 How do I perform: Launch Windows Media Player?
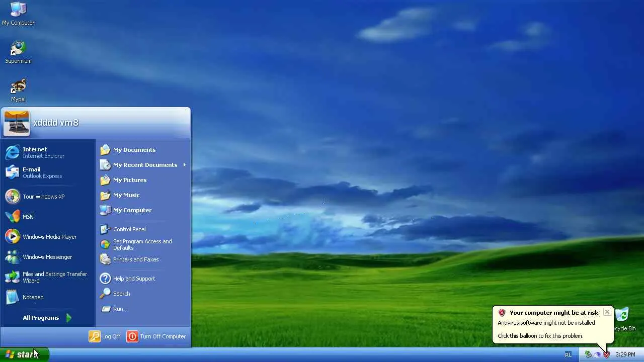(48, 237)
